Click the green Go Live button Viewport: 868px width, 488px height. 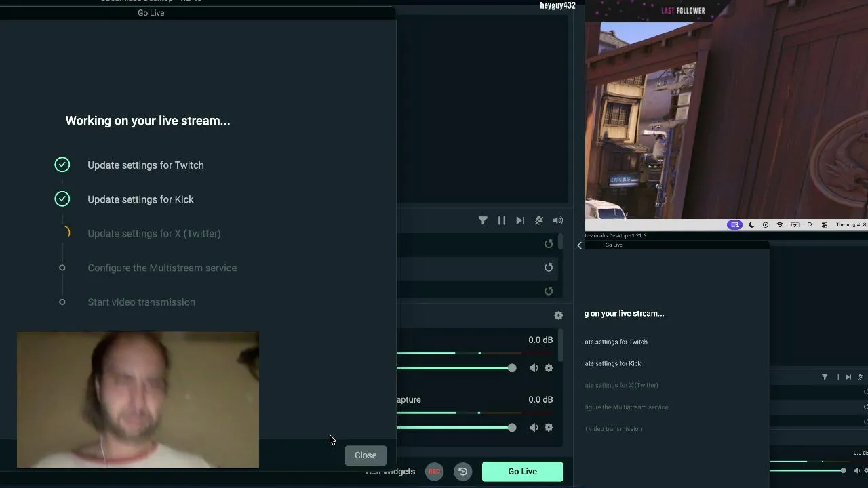click(x=522, y=472)
